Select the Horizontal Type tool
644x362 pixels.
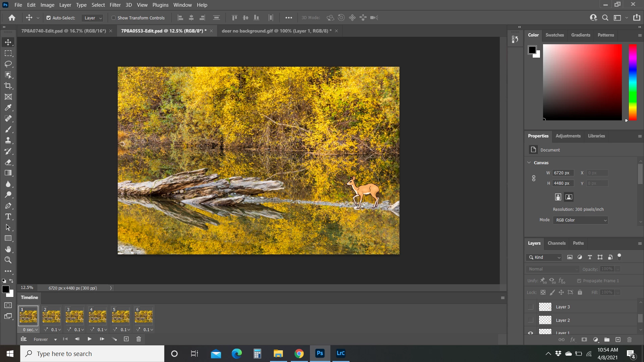(x=8, y=217)
